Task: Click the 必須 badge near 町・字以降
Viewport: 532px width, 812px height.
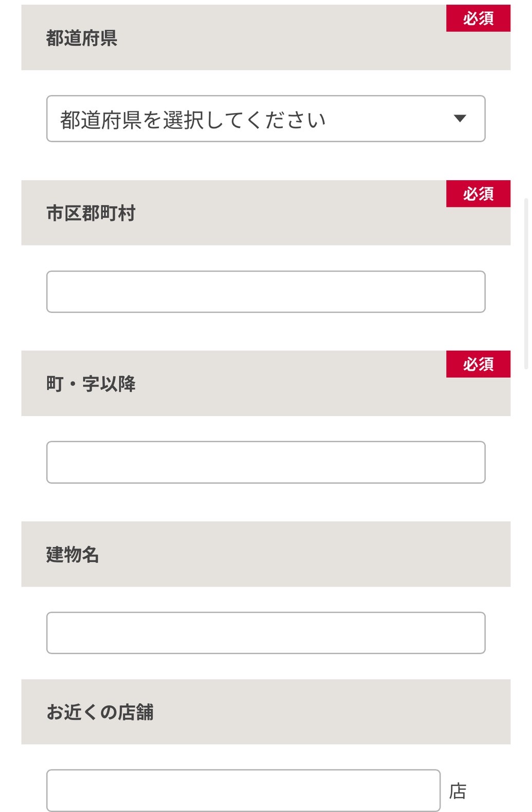Action: click(x=478, y=365)
